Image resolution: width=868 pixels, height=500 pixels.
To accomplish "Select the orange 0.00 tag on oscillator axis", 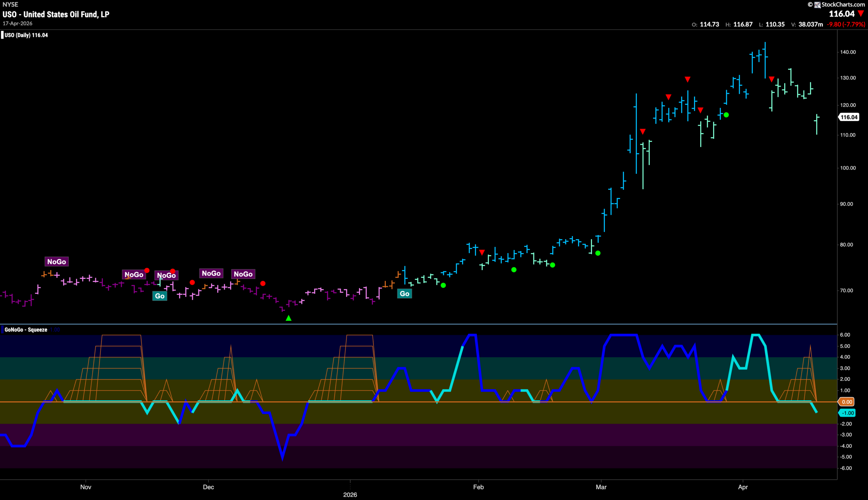I will point(847,402).
